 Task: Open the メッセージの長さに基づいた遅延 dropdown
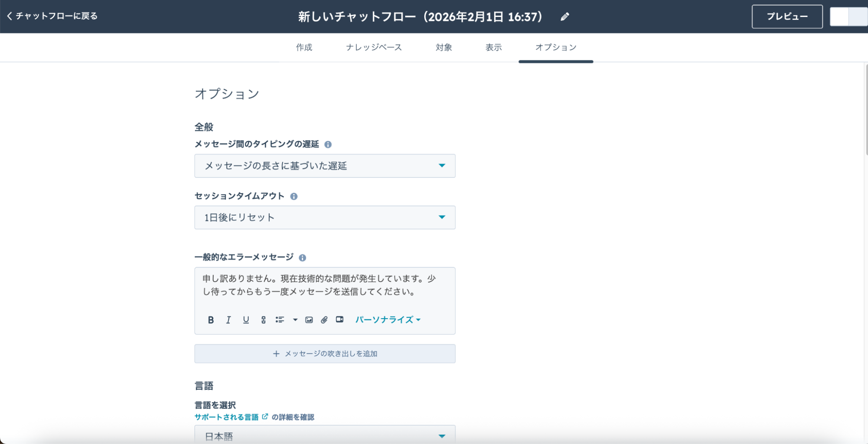[324, 166]
